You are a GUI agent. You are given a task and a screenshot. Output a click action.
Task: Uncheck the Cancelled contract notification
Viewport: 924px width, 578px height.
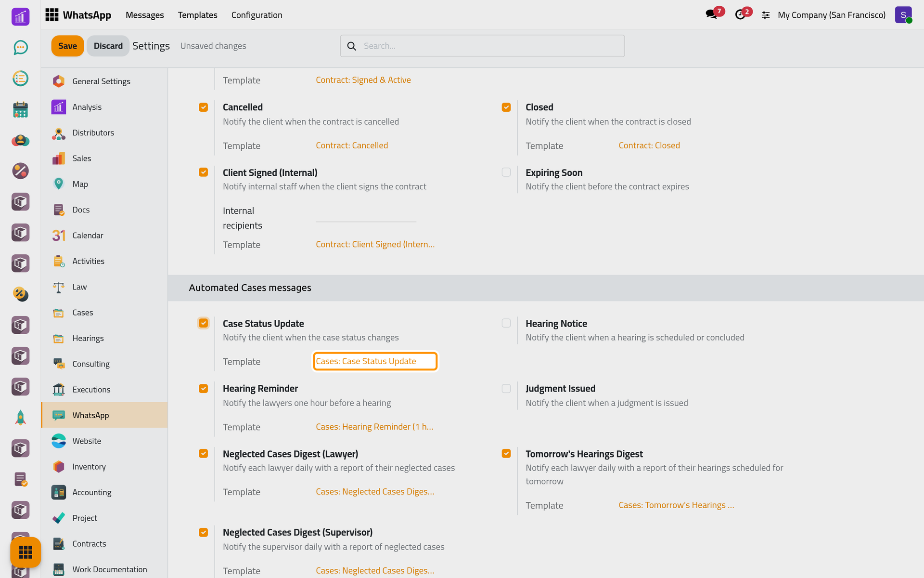pyautogui.click(x=204, y=107)
